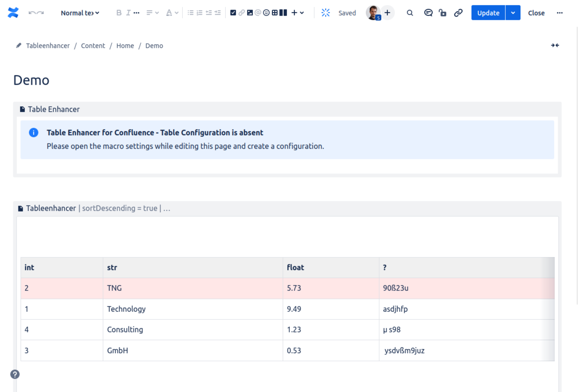Screen dimensions: 578x392
Task: Open the emoji picker
Action: (266, 13)
